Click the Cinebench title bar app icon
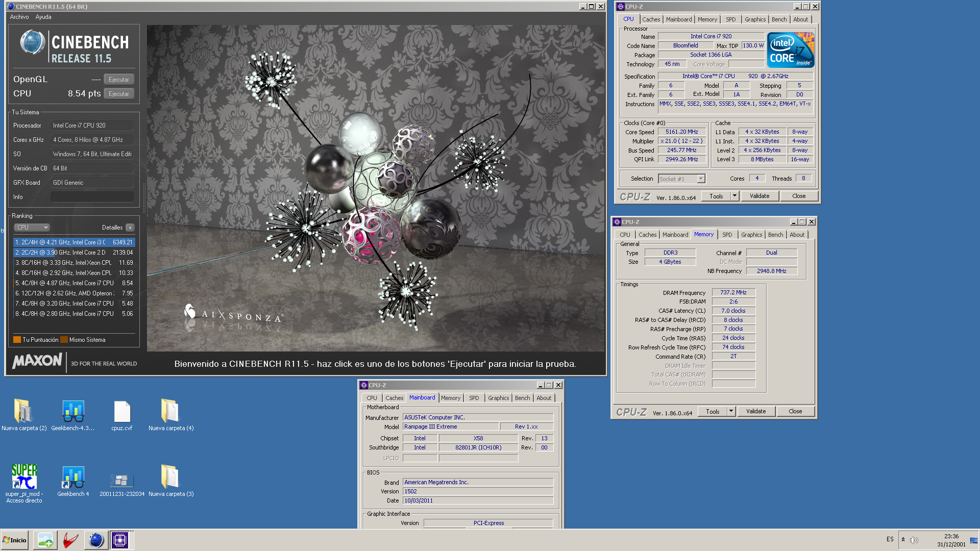Screen dimensions: 980x551 point(11,7)
